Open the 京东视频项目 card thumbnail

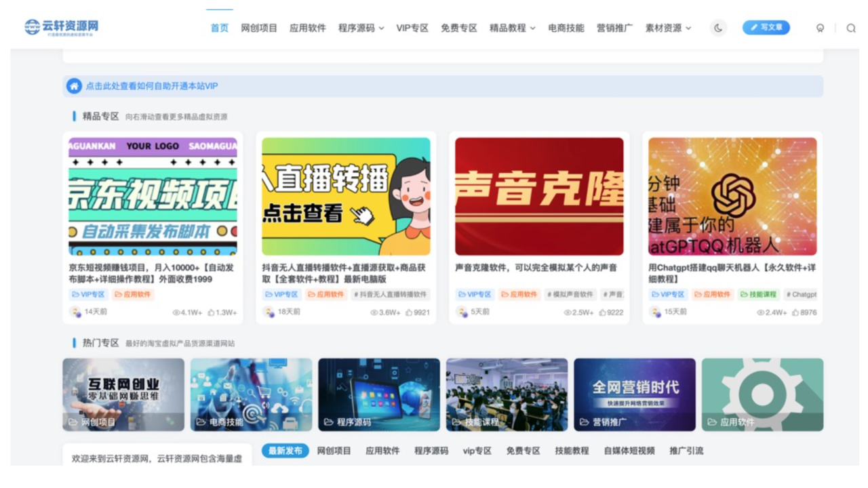tap(153, 197)
